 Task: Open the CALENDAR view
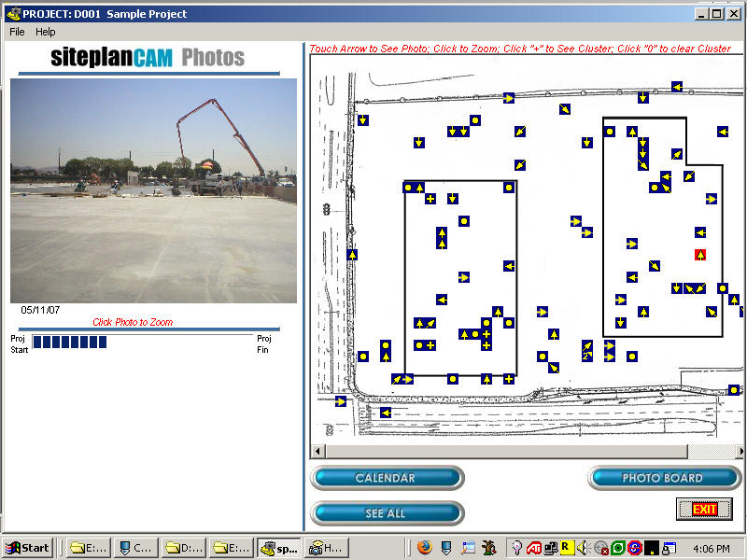pos(387,478)
